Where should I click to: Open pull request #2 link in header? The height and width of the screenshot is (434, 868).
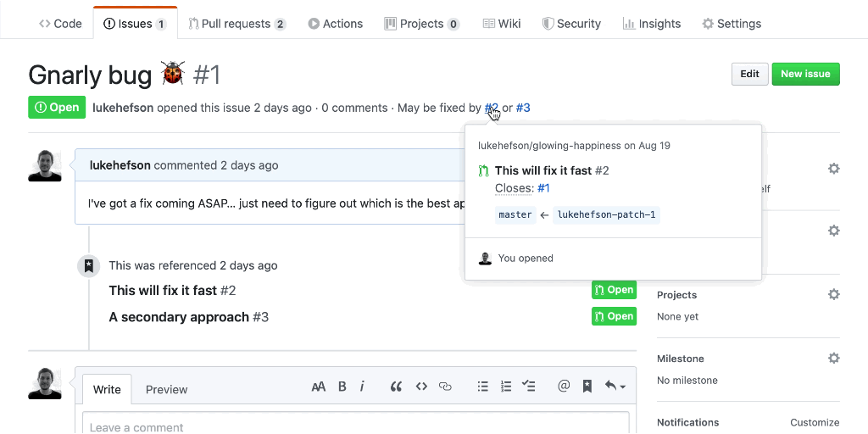coord(491,108)
